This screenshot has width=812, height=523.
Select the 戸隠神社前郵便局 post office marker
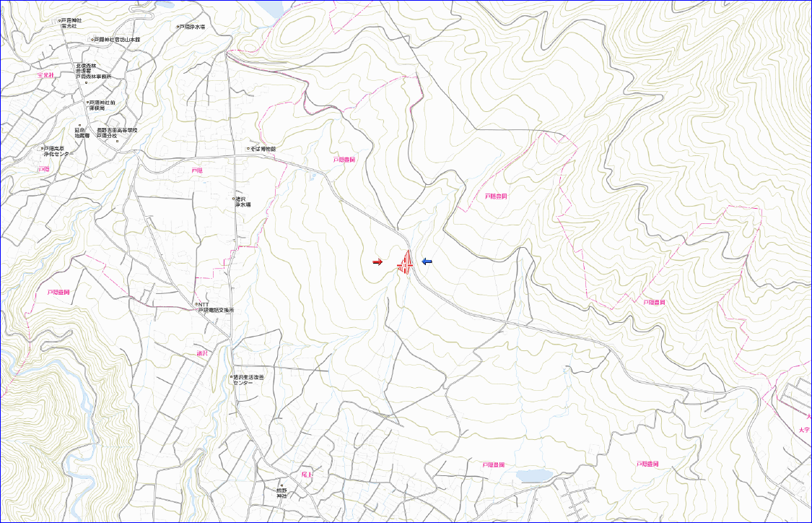87,103
